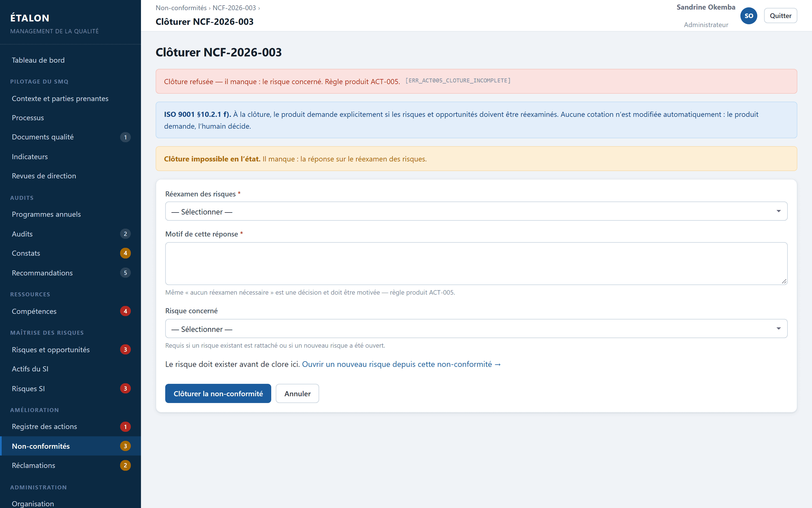812x508 pixels.
Task: Open Documents qualité in sidebar
Action: click(70, 137)
